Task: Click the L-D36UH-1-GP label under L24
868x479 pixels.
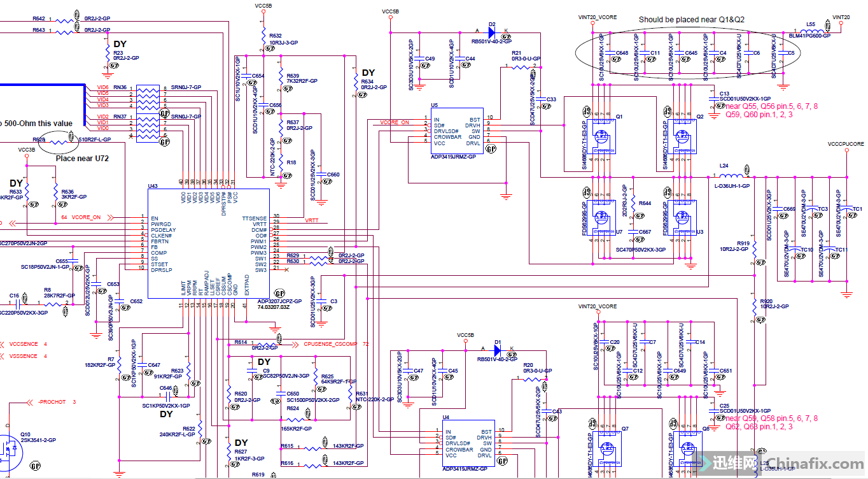Action: pyautogui.click(x=732, y=186)
